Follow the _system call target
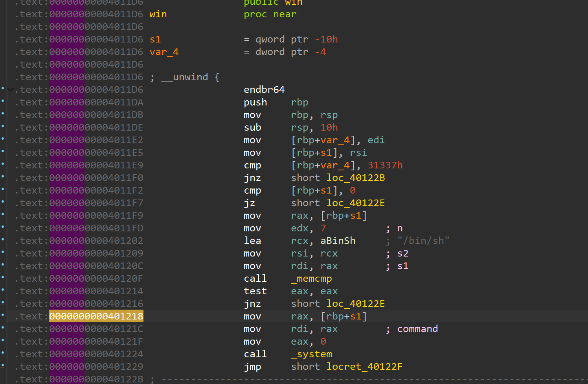The width and height of the screenshot is (588, 384). 311,354
